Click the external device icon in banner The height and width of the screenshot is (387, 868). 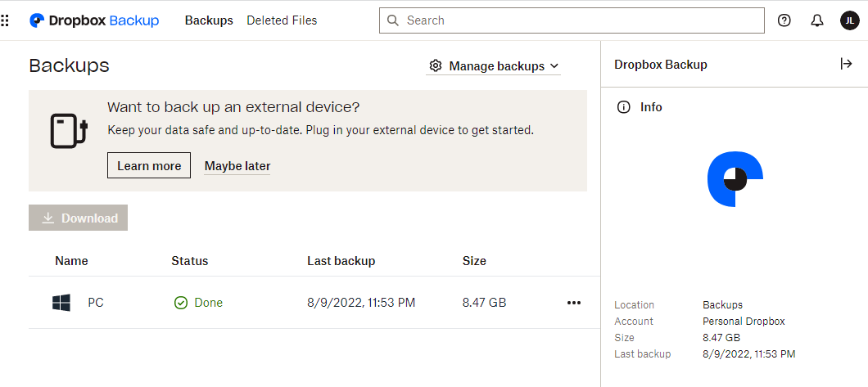69,131
